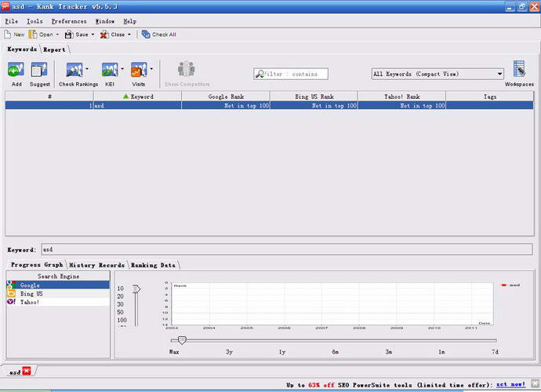Open the All Keywords (Compact View) dropdown
The height and width of the screenshot is (392, 541).
[438, 74]
